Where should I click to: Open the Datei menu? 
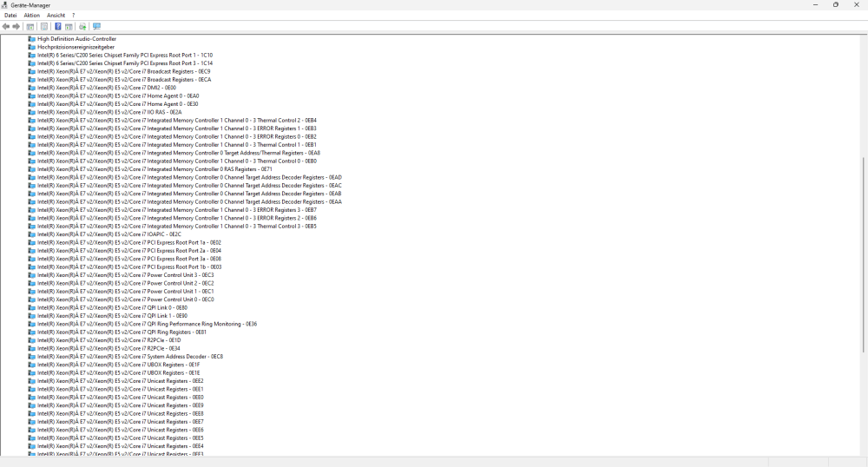point(10,16)
